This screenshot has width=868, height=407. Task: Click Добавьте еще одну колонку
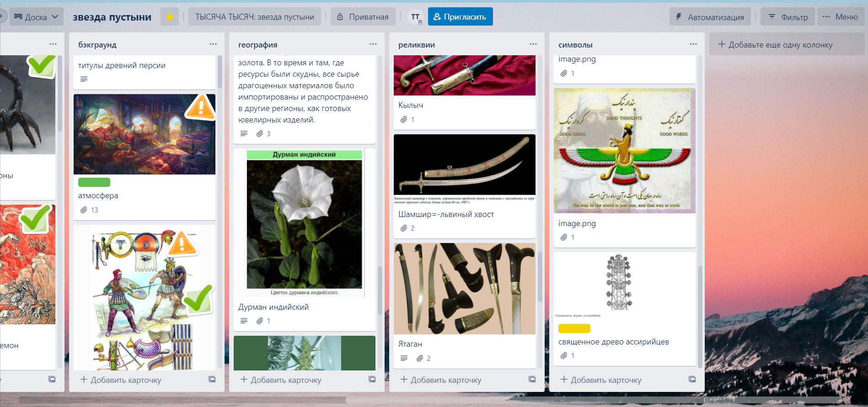click(x=787, y=44)
